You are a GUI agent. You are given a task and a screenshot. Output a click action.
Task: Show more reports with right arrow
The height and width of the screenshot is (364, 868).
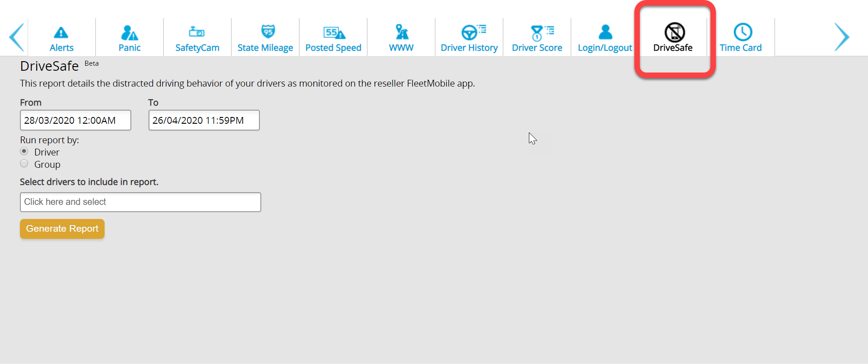(x=842, y=37)
